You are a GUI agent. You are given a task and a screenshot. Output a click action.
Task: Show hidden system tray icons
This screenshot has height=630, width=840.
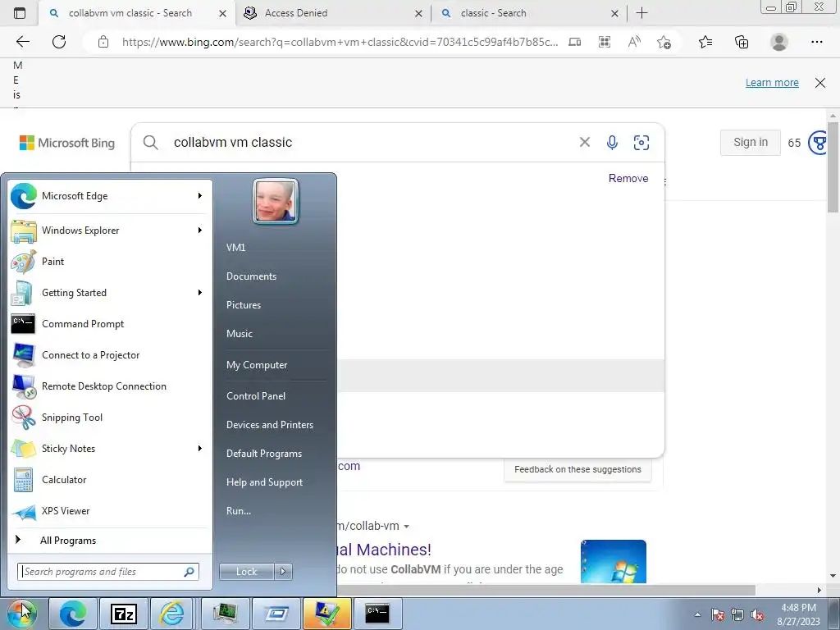click(x=697, y=614)
